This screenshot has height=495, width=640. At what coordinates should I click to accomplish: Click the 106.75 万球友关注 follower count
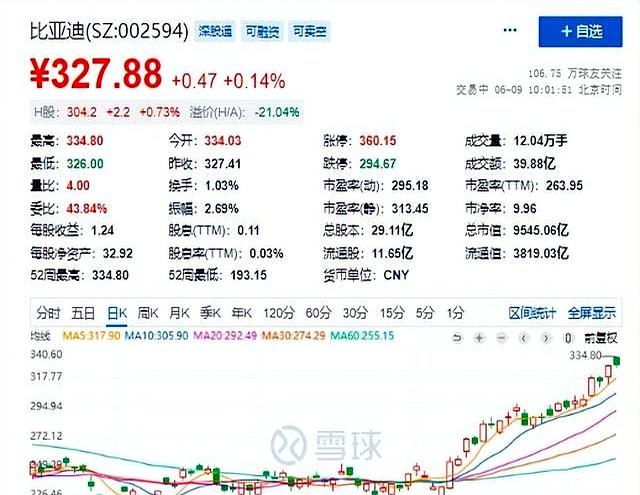coord(575,73)
